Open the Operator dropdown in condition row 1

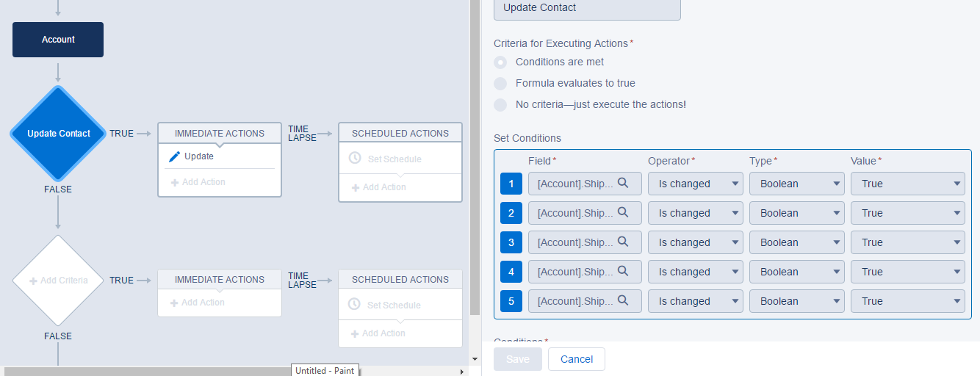[x=695, y=184]
